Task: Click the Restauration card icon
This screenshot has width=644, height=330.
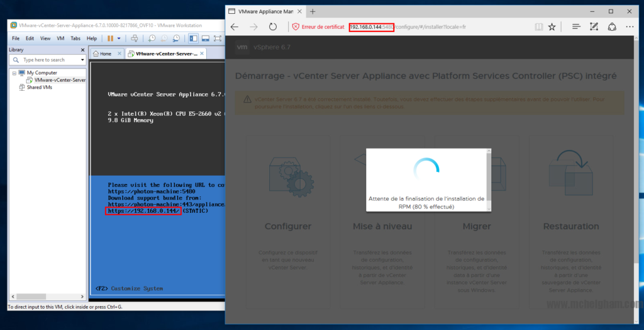Action: tap(571, 172)
